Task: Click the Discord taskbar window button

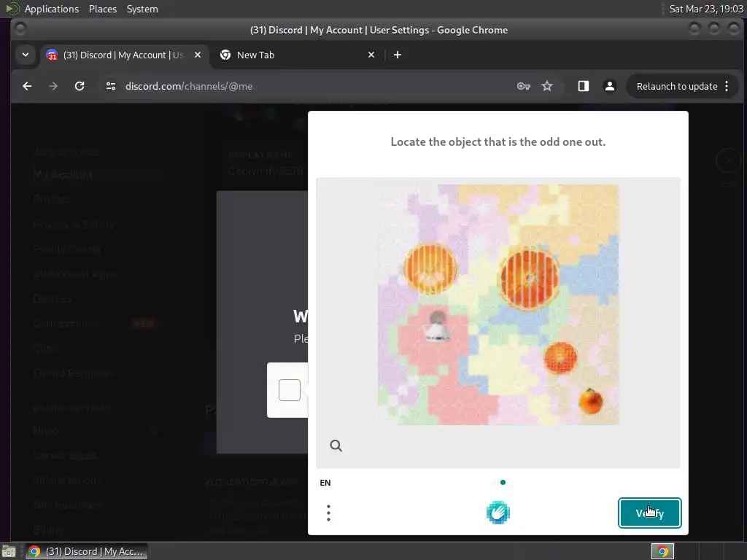Action: (86, 551)
